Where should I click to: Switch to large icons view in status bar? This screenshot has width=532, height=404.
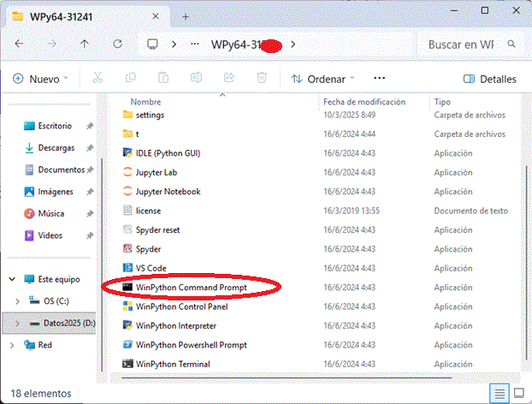[x=517, y=393]
